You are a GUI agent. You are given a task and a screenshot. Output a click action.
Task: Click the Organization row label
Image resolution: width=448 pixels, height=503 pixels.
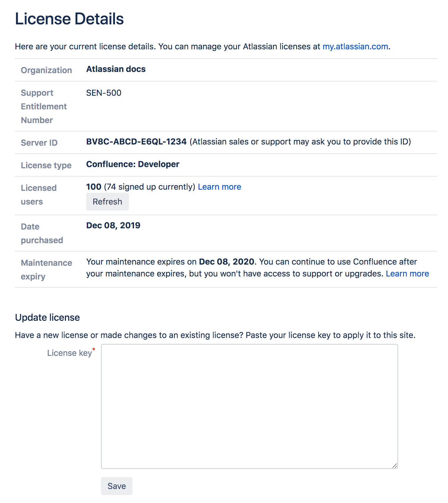tap(46, 70)
